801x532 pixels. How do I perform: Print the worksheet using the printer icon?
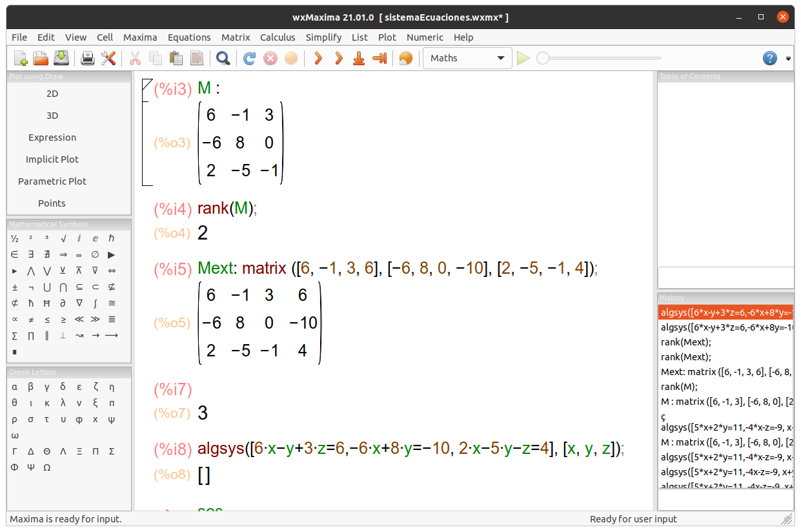(87, 58)
